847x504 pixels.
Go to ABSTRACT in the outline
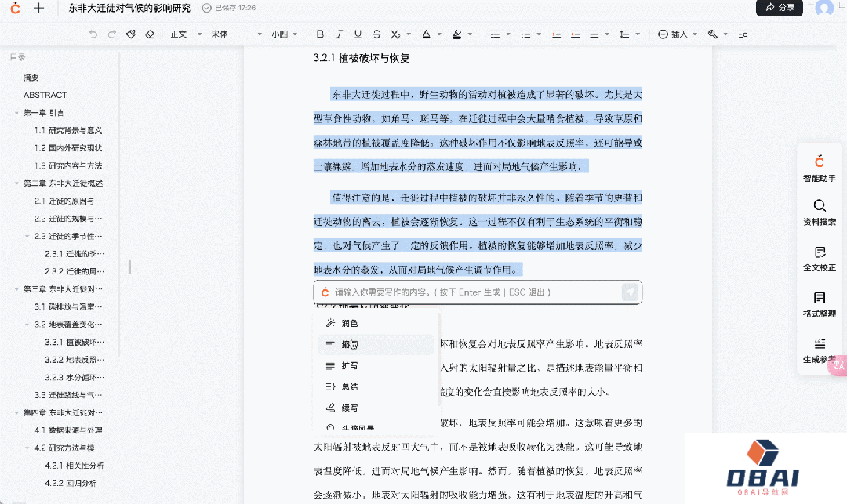(x=45, y=95)
